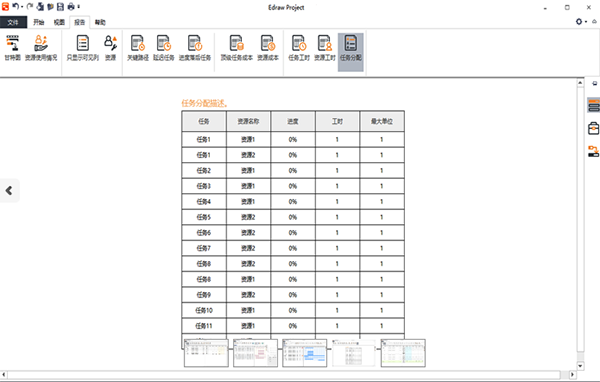Click the 任务6 cell in the table

[204, 233]
